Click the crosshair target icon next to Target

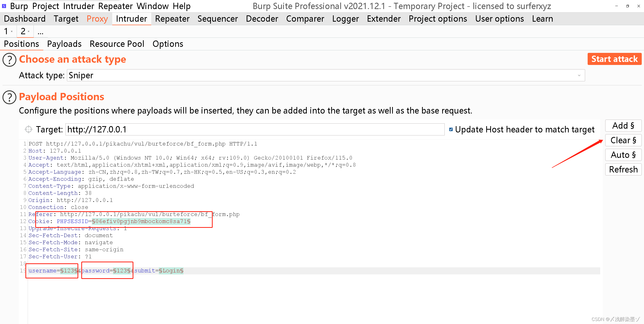(28, 129)
